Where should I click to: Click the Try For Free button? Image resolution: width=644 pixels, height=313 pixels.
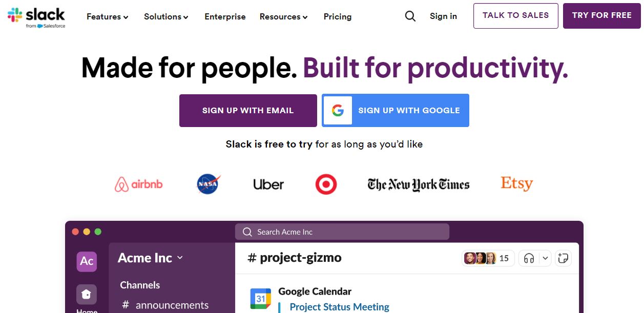(601, 16)
